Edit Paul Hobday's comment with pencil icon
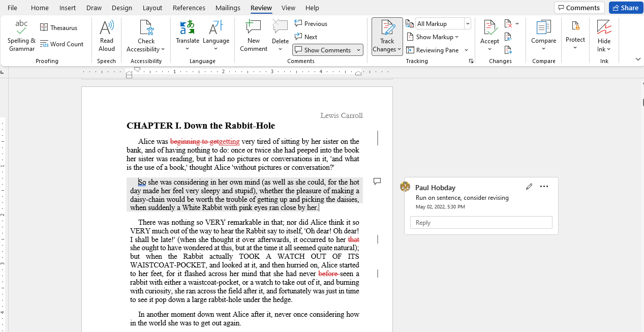 (x=529, y=187)
